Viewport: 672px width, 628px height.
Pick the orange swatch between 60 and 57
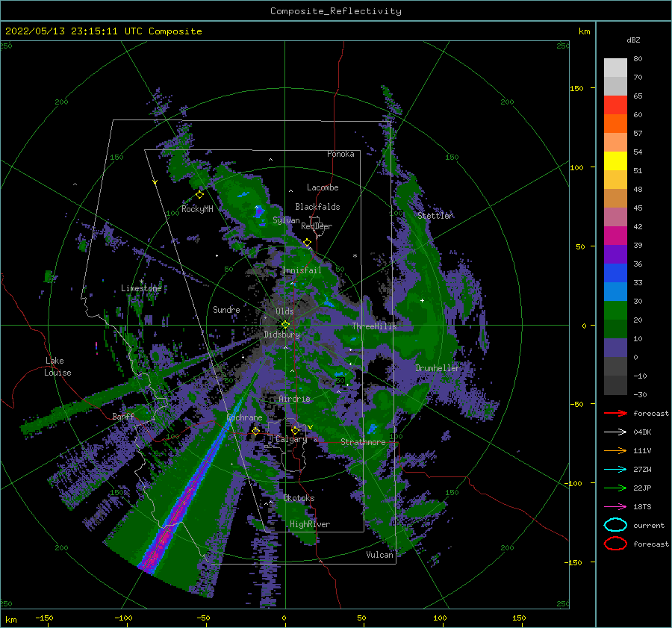pos(615,123)
